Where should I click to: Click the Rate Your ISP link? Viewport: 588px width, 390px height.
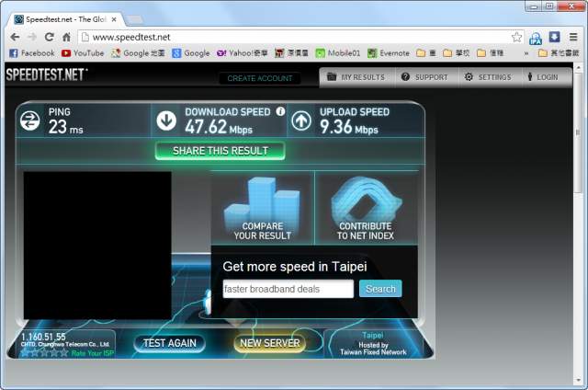(x=92, y=353)
